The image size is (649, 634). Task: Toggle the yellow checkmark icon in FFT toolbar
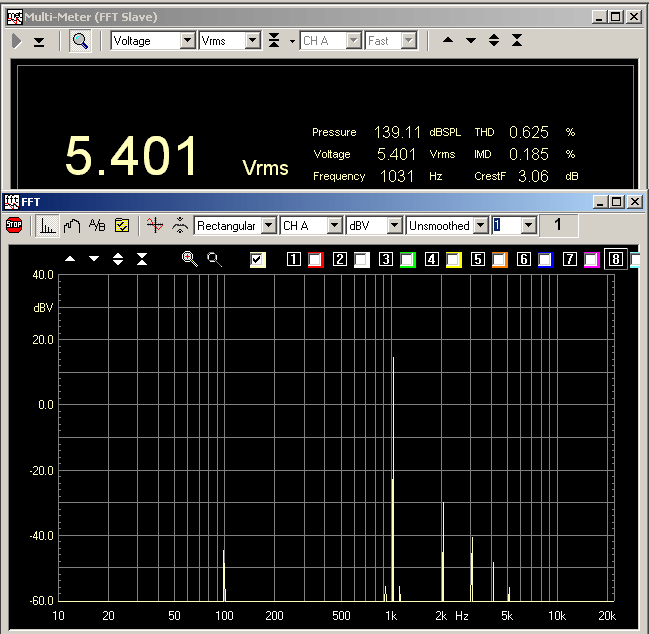click(x=122, y=225)
